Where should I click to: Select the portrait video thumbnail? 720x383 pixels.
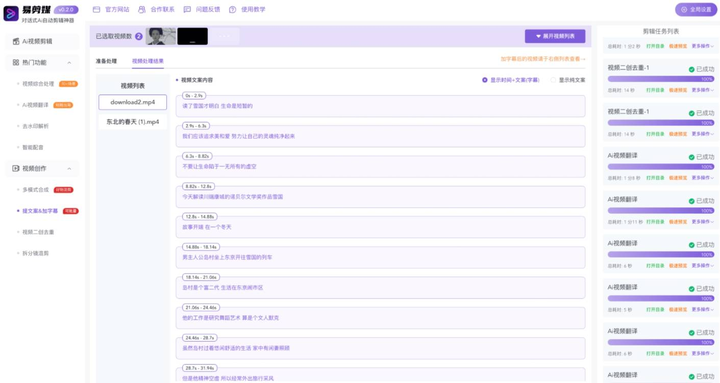161,36
